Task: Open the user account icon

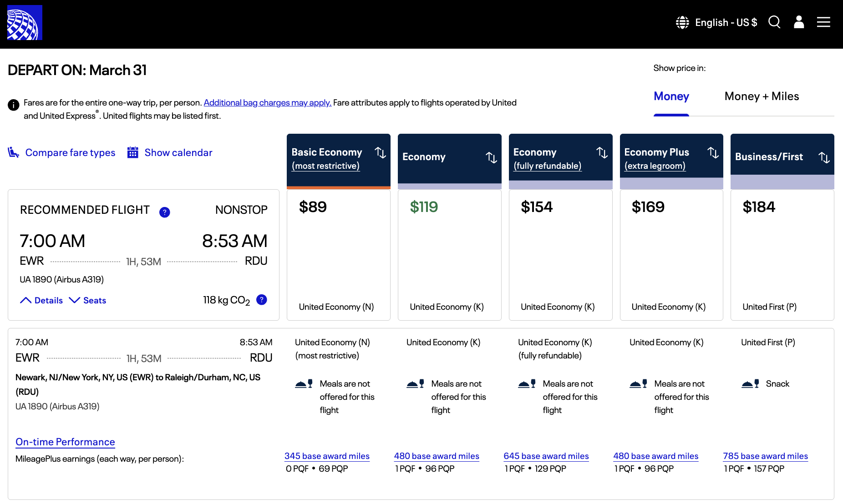Action: [x=799, y=22]
